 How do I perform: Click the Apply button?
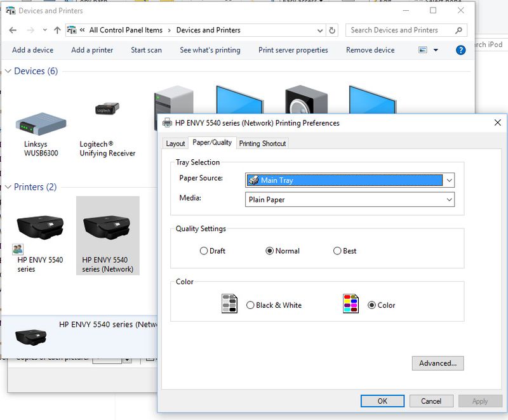[x=480, y=401]
